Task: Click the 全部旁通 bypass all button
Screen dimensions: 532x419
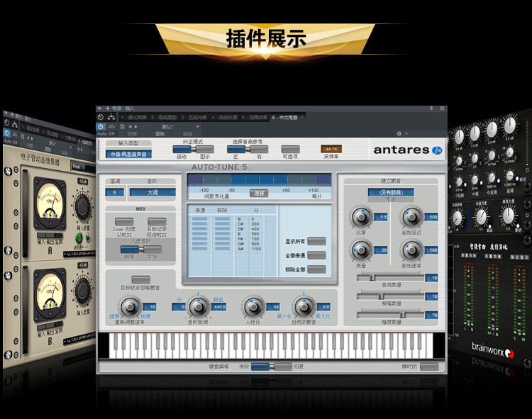Action: pyautogui.click(x=316, y=255)
